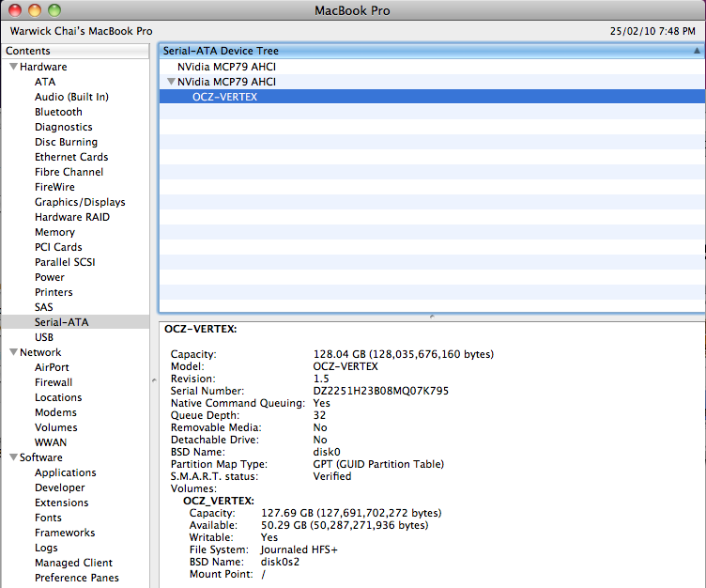Select AirPort under Network

[x=52, y=367]
